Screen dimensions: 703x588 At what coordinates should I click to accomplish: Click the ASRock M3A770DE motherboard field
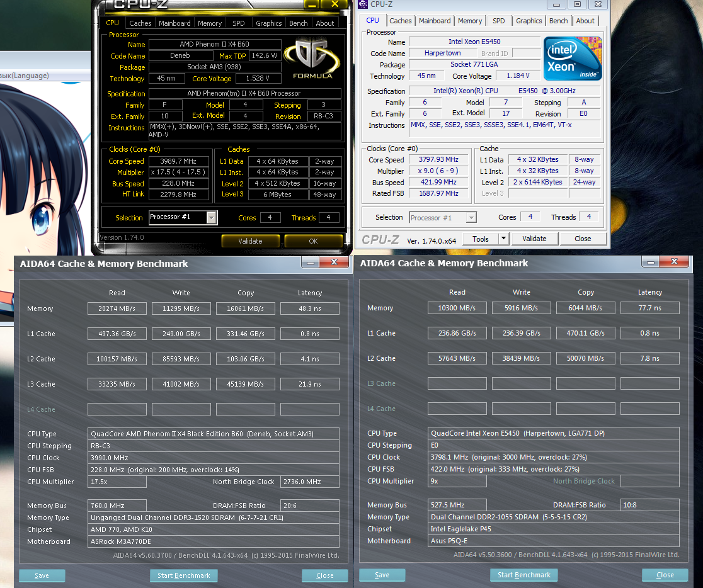point(214,541)
